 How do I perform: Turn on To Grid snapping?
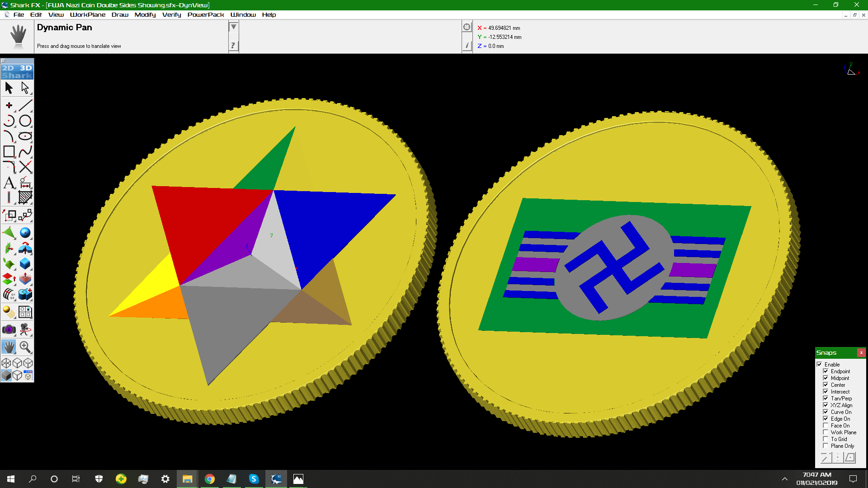[x=826, y=439]
